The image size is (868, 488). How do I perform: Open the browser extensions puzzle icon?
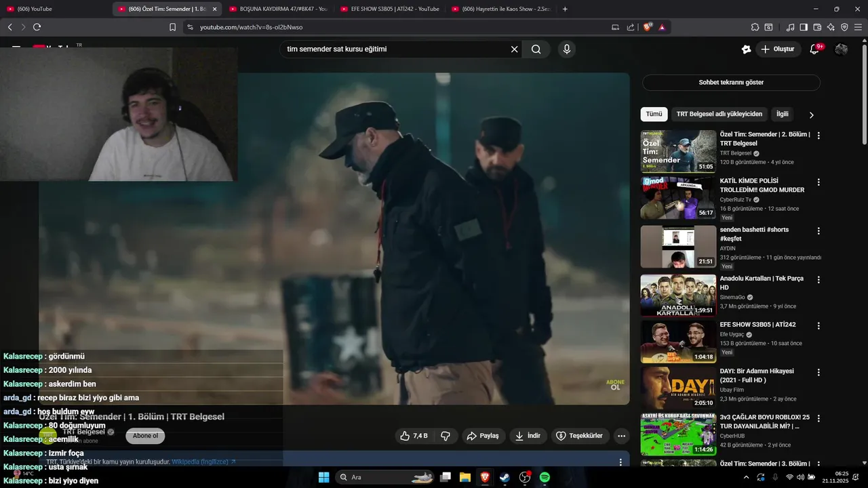[755, 27]
